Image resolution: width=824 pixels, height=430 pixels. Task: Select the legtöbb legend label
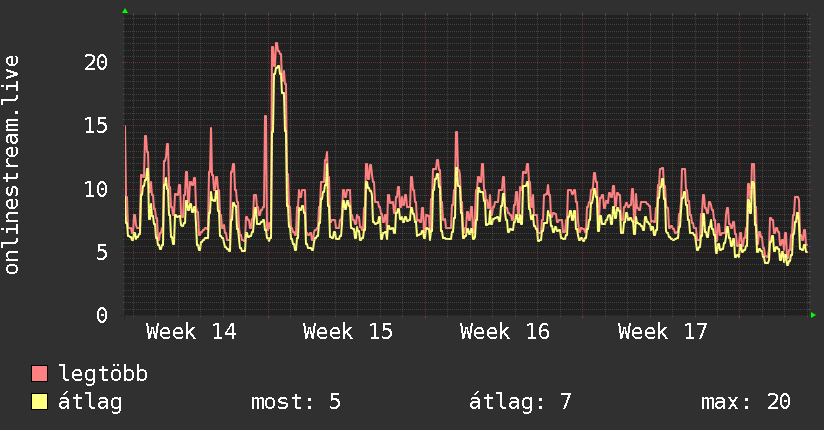[x=103, y=374]
